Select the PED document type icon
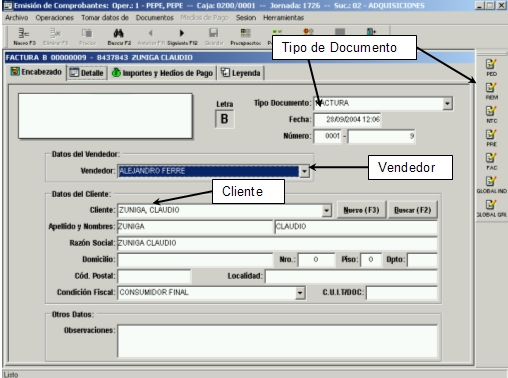Viewport: 508px width, 378px height. click(x=491, y=67)
